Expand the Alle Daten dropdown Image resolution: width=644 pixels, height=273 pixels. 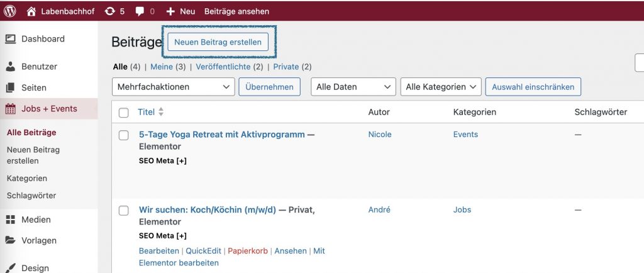[353, 87]
